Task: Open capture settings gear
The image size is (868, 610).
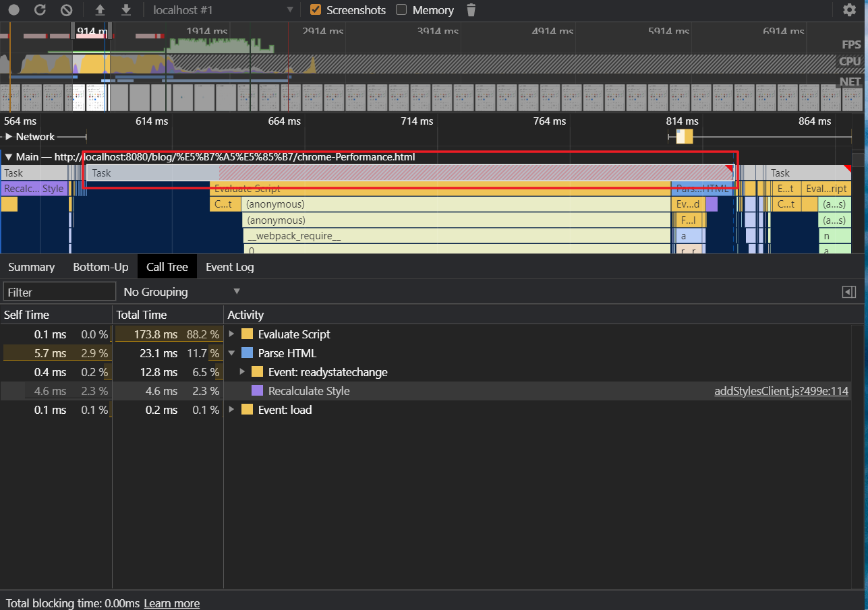Action: coord(848,10)
